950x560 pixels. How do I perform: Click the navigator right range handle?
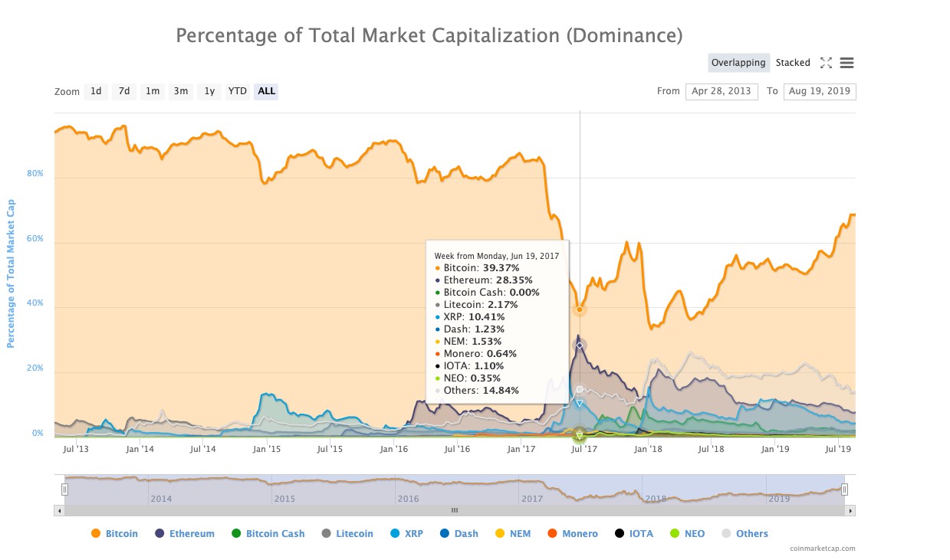click(x=844, y=490)
